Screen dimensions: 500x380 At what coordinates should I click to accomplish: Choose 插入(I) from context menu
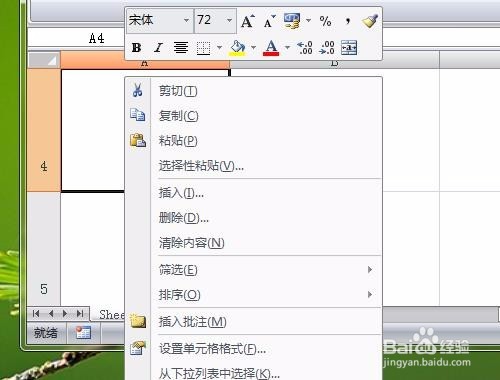[x=253, y=193]
